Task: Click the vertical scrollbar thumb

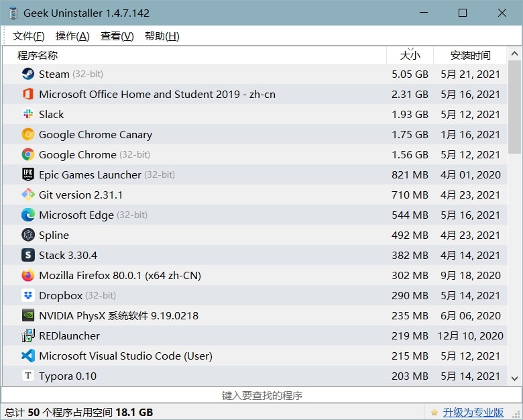Action: click(x=514, y=107)
